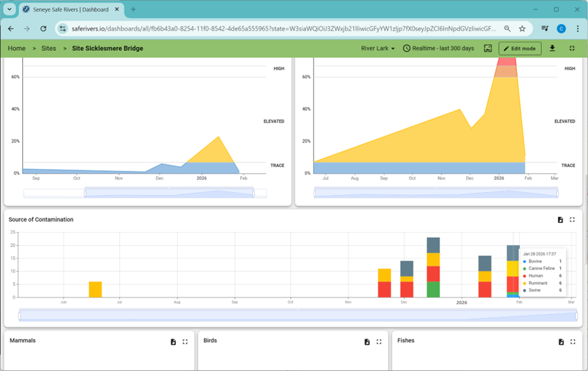This screenshot has height=371, width=588.
Task: Click Human entry in chart tooltip
Action: coord(542,276)
